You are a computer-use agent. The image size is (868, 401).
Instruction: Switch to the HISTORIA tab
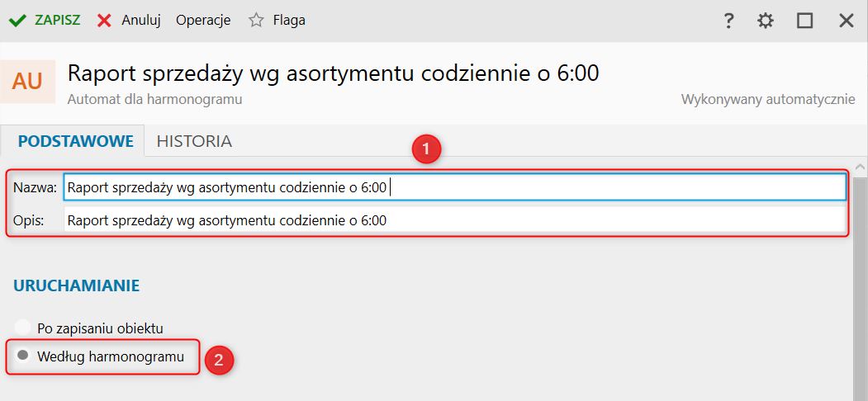(x=194, y=141)
